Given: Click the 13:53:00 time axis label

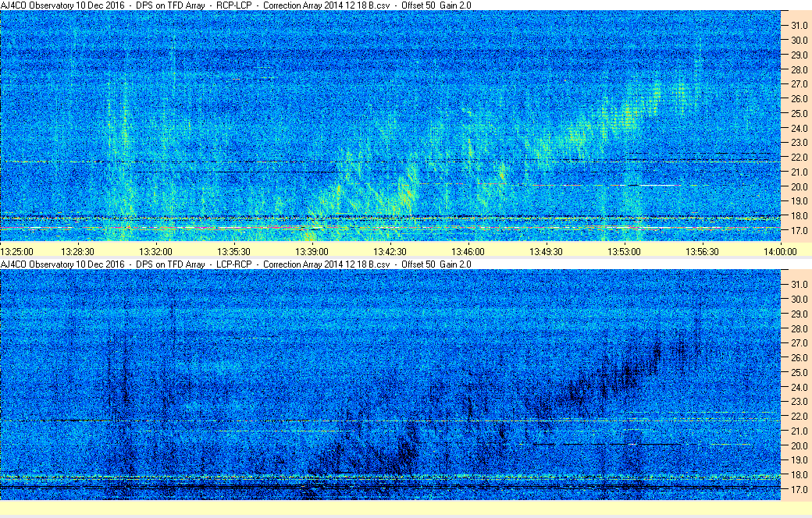Looking at the screenshot, I should [624, 251].
